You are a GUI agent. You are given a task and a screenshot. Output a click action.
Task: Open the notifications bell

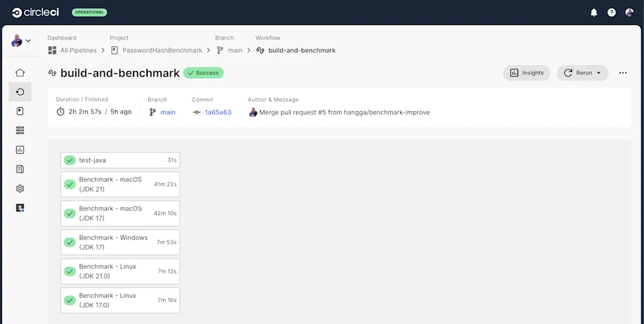point(594,13)
